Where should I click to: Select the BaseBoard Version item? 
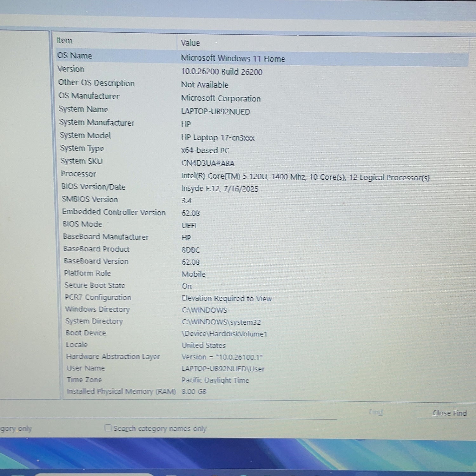(x=96, y=261)
